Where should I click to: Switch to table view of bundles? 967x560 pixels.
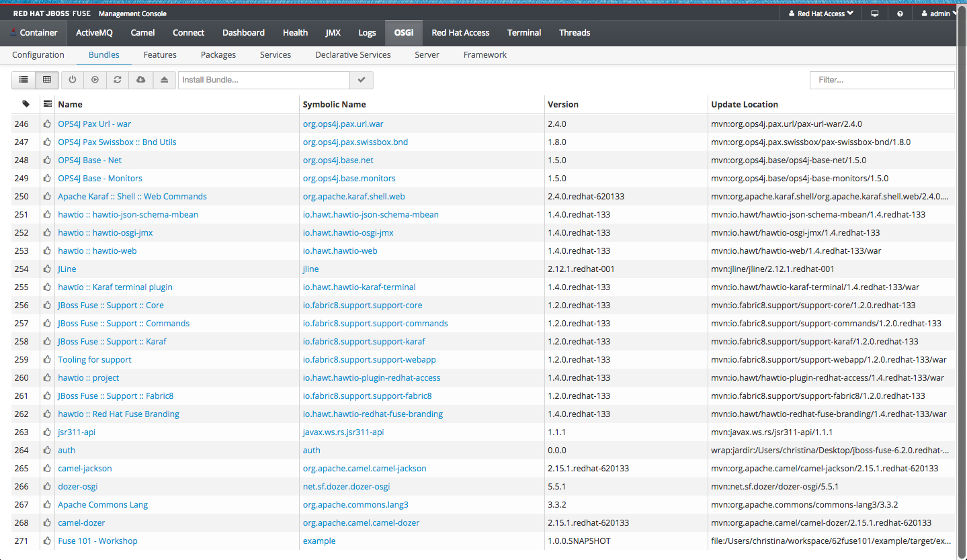click(x=47, y=80)
